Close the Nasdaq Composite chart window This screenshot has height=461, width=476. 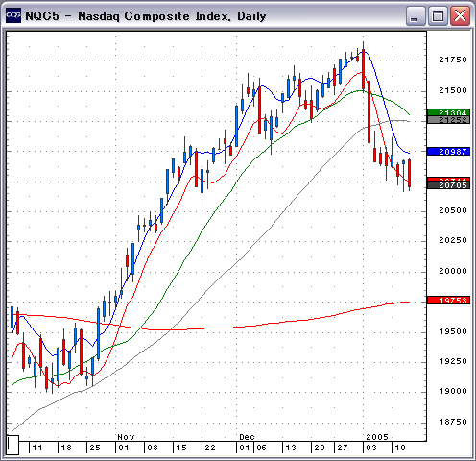click(460, 15)
